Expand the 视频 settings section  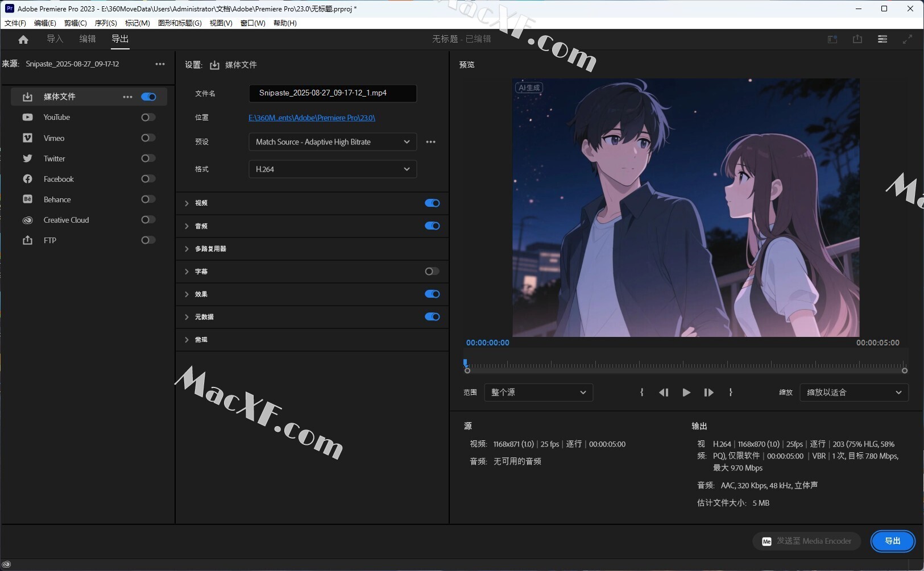tap(187, 203)
